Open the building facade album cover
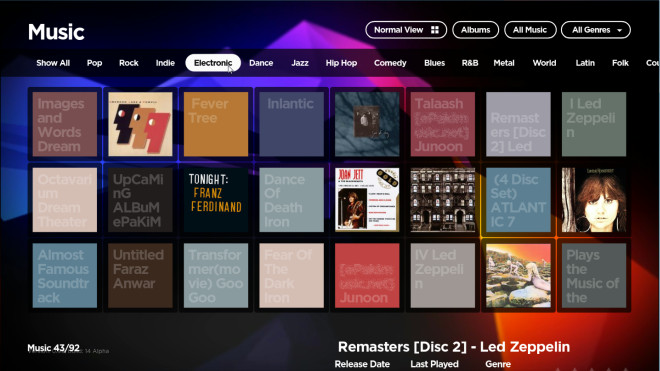 443,200
